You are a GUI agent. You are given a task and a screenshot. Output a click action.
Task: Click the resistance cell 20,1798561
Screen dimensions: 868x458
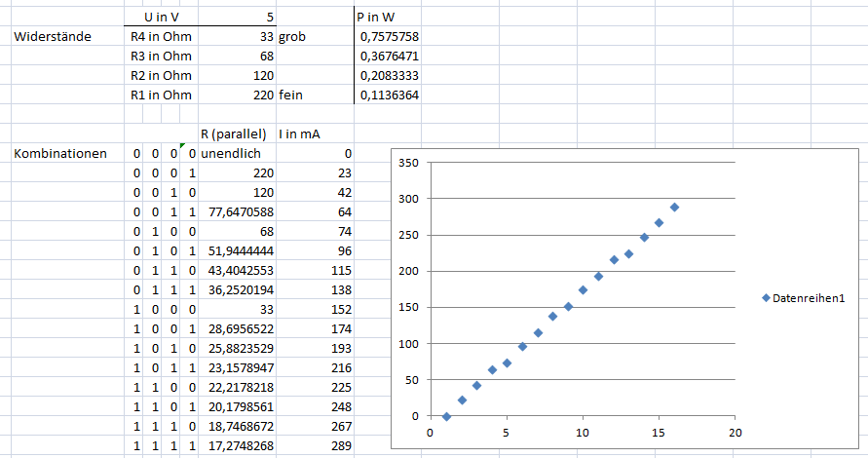(238, 406)
